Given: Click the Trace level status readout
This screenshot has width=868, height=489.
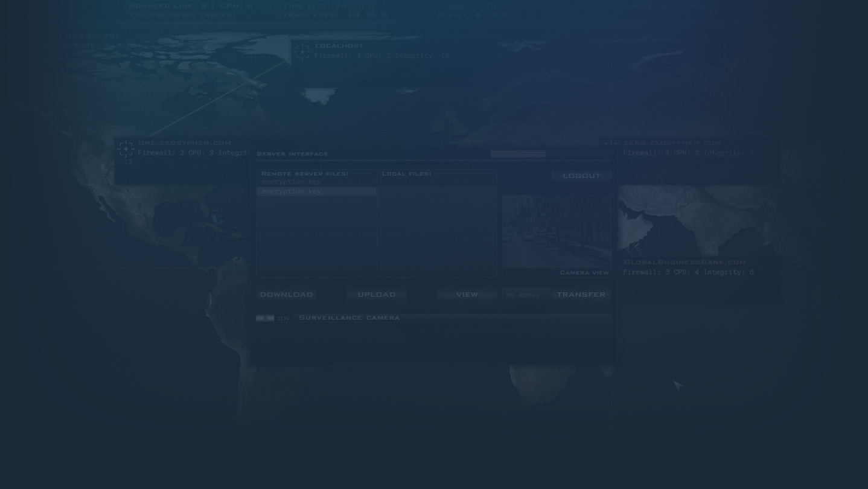Looking at the screenshot, I should pos(335,15).
